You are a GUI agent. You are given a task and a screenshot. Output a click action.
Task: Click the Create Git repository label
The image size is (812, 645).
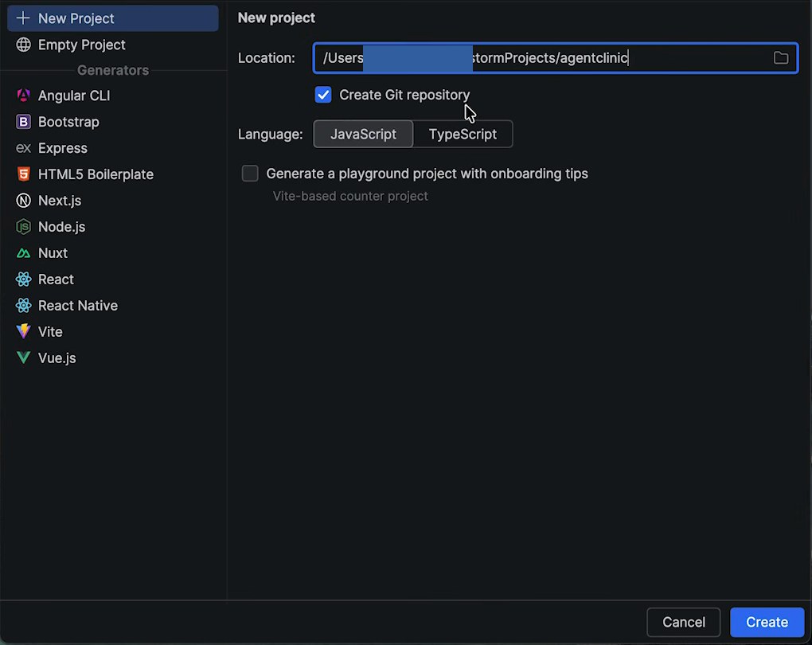(404, 95)
